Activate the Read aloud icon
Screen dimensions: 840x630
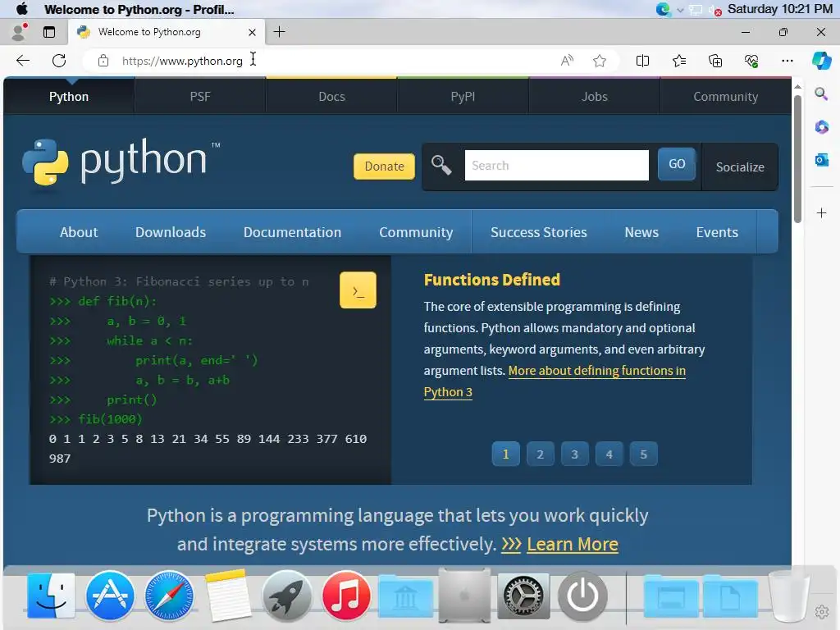coord(567,61)
